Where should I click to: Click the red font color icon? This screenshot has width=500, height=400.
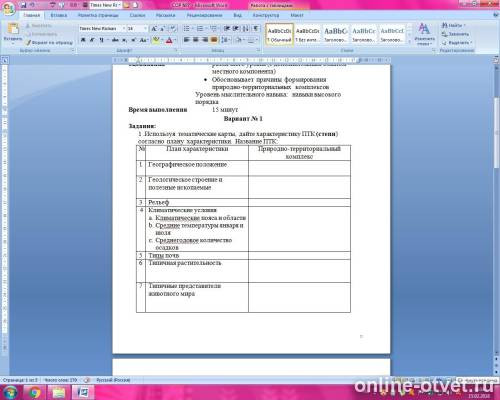click(x=169, y=40)
